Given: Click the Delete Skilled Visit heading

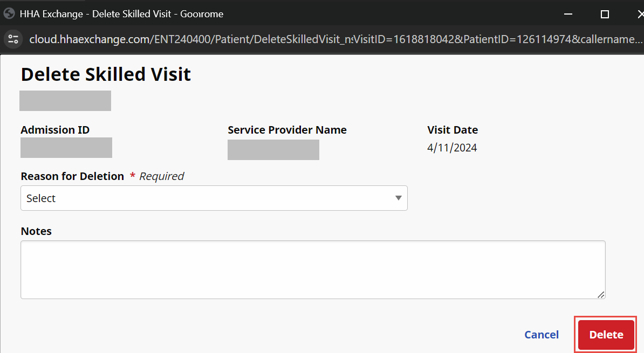Looking at the screenshot, I should [106, 74].
